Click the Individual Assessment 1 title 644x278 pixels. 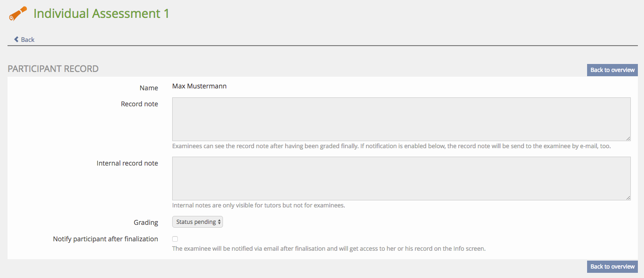pyautogui.click(x=101, y=14)
